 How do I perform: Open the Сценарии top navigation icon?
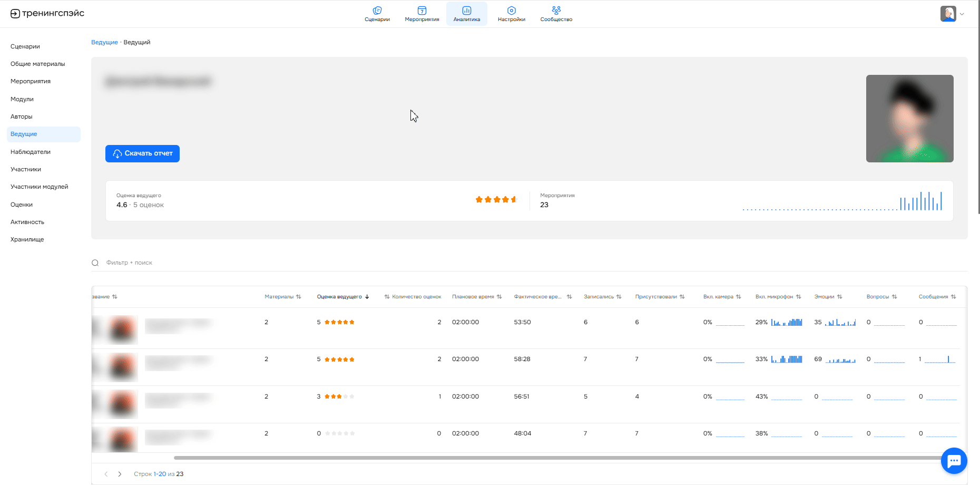tap(377, 11)
